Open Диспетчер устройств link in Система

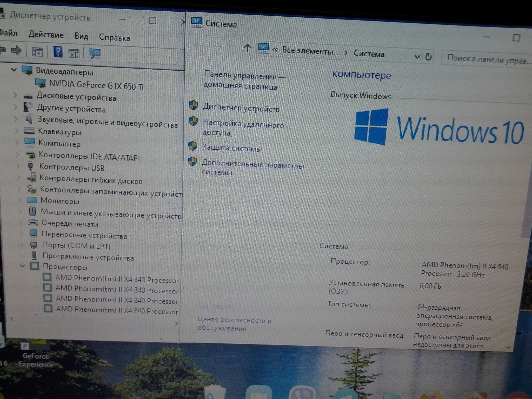[x=241, y=108]
